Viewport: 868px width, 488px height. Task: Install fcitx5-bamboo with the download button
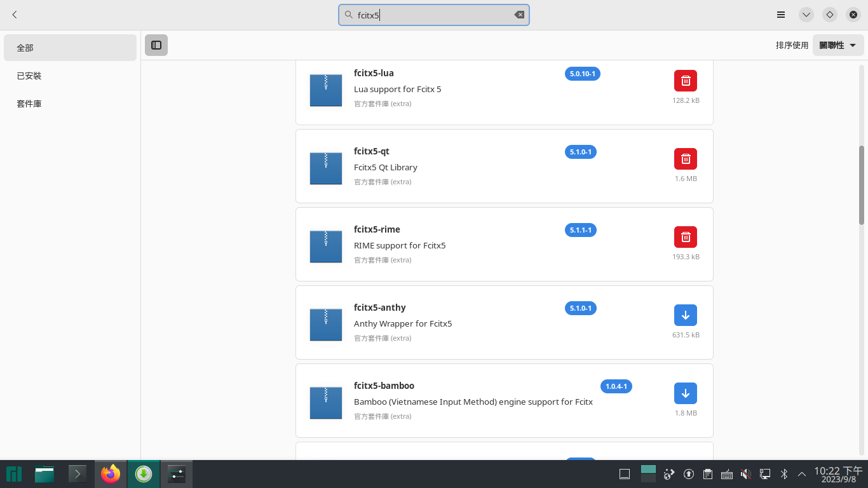click(x=686, y=393)
